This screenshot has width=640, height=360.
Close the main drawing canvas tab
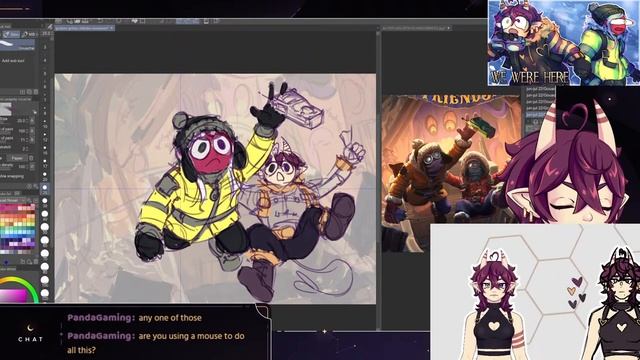(112, 28)
